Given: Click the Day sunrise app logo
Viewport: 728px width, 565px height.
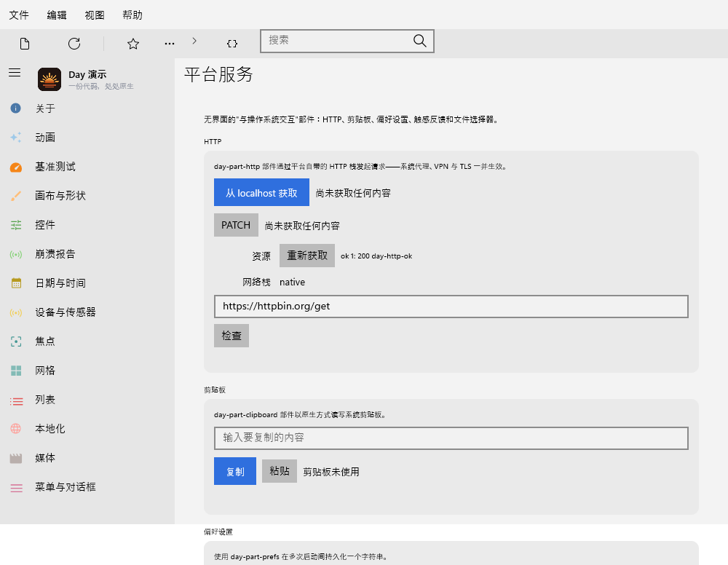Looking at the screenshot, I should coord(50,79).
